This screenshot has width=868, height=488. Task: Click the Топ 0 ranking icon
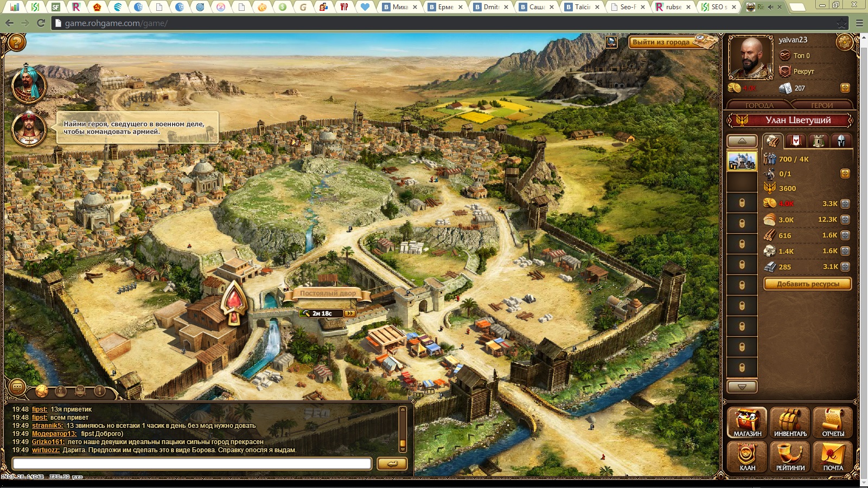click(x=784, y=55)
